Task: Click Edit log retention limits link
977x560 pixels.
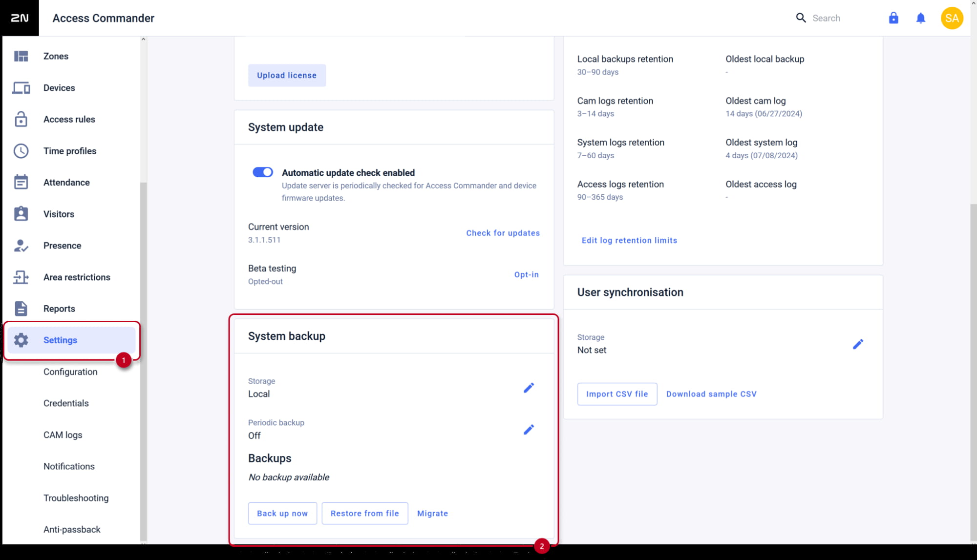Action: pos(629,240)
